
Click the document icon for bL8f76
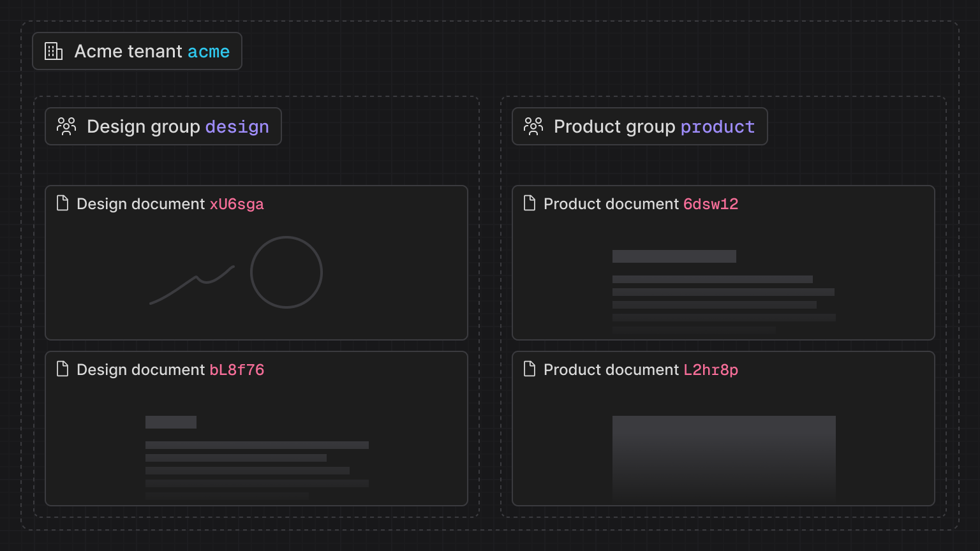(x=63, y=369)
